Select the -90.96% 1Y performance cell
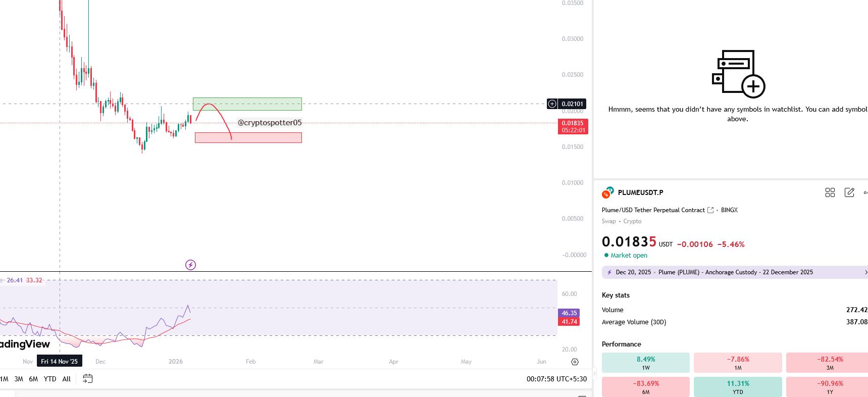The width and height of the screenshot is (868, 397). (x=827, y=386)
